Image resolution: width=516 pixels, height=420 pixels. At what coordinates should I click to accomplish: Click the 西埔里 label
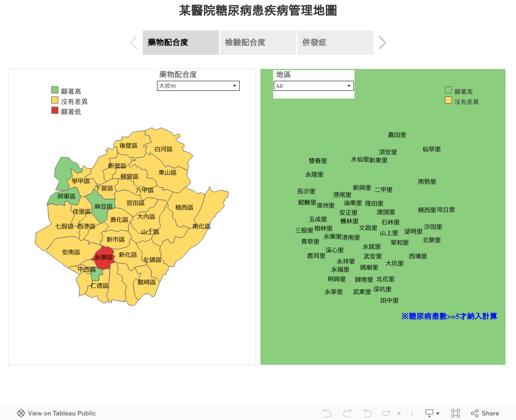tap(417, 256)
